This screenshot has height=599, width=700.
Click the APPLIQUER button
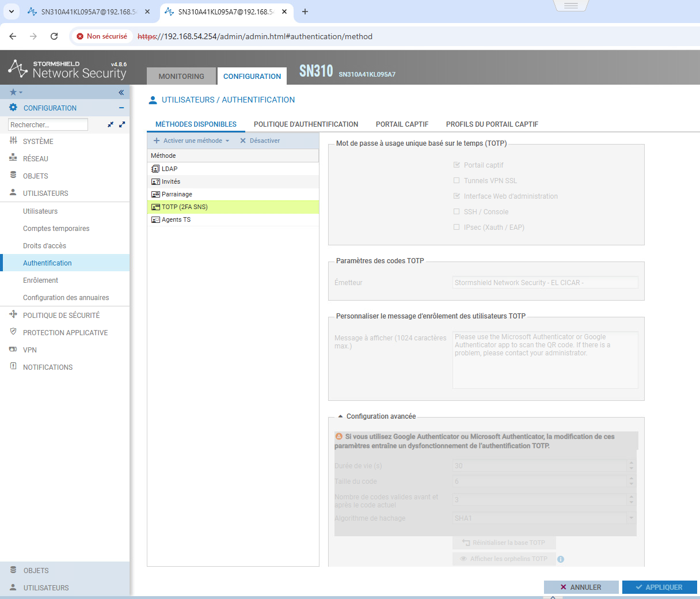[x=660, y=587]
